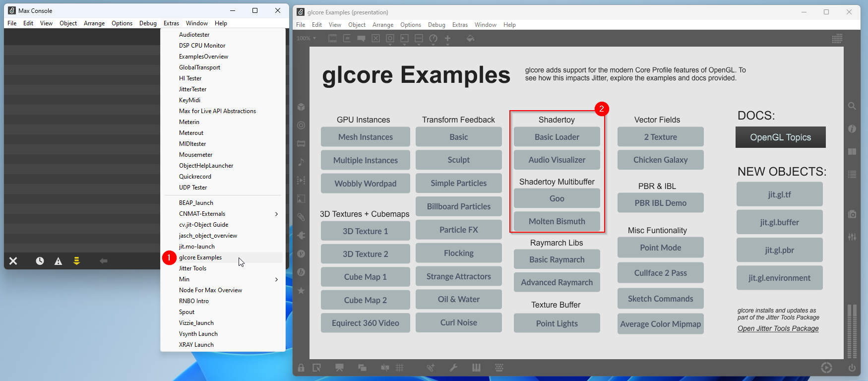Open the Debug menu in glcore Examples window
Image resolution: width=868 pixels, height=381 pixels.
point(436,25)
